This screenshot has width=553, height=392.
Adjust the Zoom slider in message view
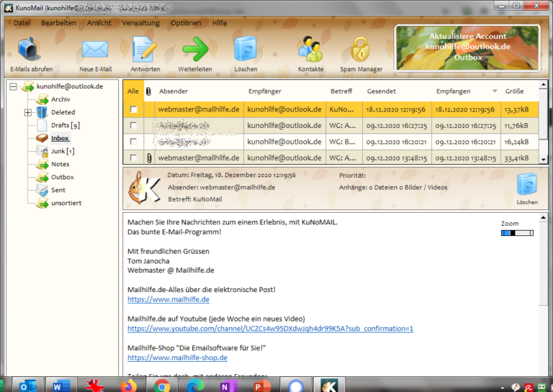(516, 233)
